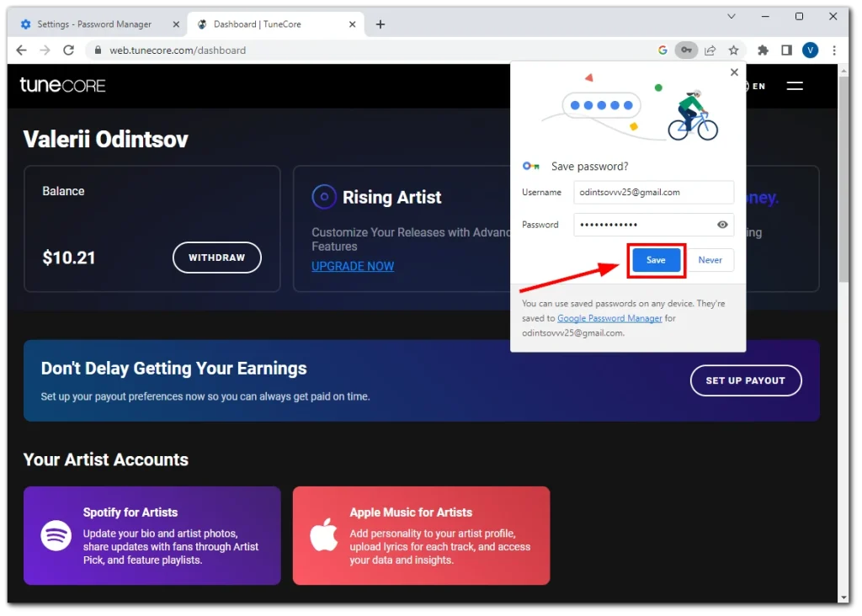Close the Save password popup

click(734, 72)
